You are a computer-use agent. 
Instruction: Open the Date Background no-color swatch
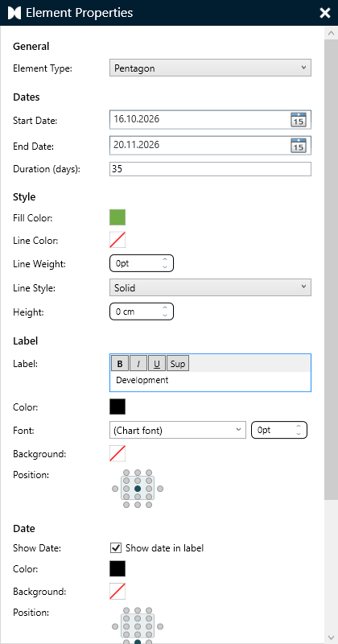(x=117, y=592)
